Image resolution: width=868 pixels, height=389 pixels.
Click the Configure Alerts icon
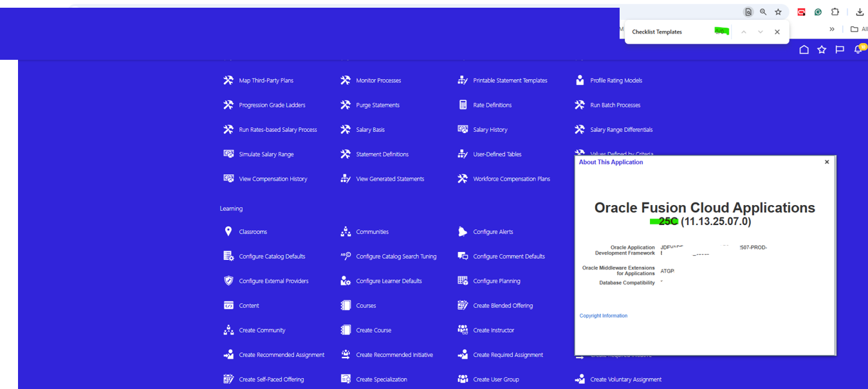(x=463, y=231)
